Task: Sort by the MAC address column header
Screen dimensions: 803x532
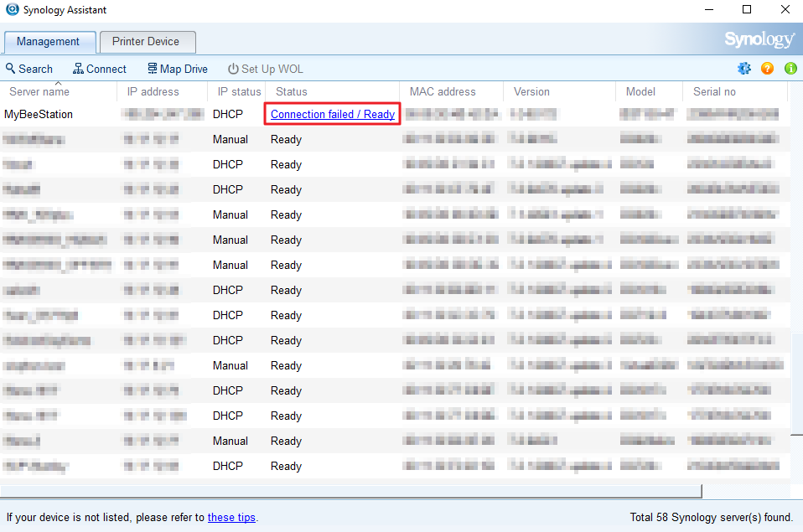Action: (451, 91)
